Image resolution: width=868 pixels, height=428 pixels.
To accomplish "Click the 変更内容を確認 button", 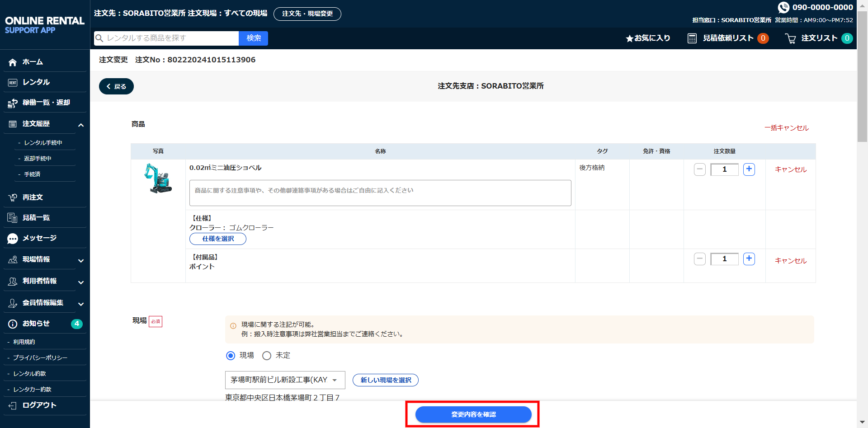I will pyautogui.click(x=473, y=414).
